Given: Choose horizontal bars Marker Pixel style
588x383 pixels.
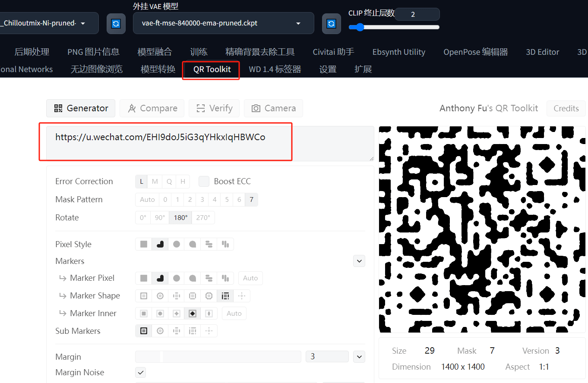Looking at the screenshot, I should point(209,278).
